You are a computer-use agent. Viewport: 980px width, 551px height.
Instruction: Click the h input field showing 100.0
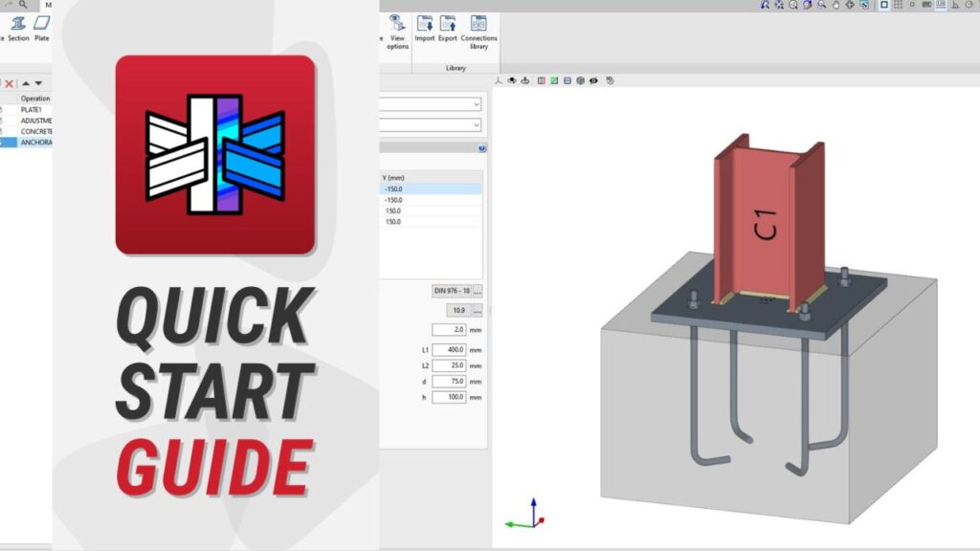pos(448,396)
